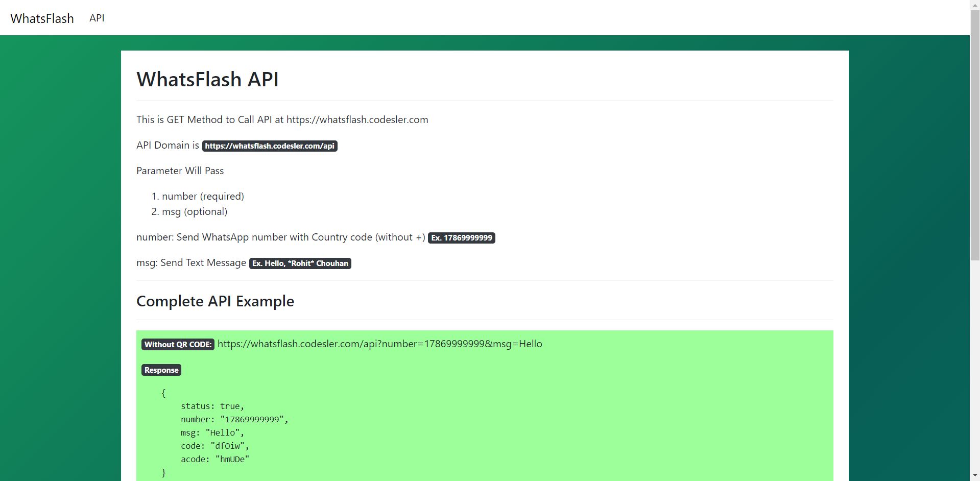Click the 'msg: "Hello",' response line
980x481 pixels.
click(212, 432)
